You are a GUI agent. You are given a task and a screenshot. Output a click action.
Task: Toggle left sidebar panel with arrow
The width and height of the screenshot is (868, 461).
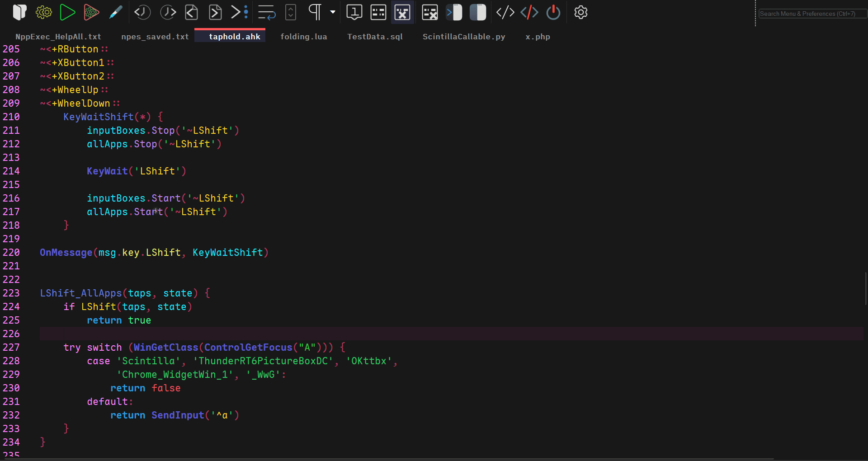(454, 12)
